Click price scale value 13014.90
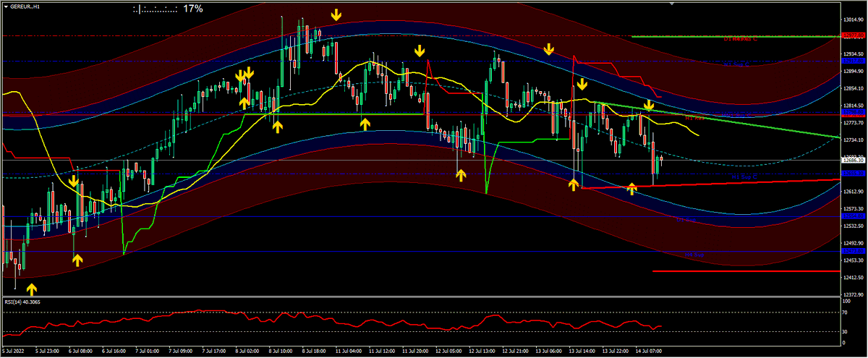The image size is (868, 358). 854,20
